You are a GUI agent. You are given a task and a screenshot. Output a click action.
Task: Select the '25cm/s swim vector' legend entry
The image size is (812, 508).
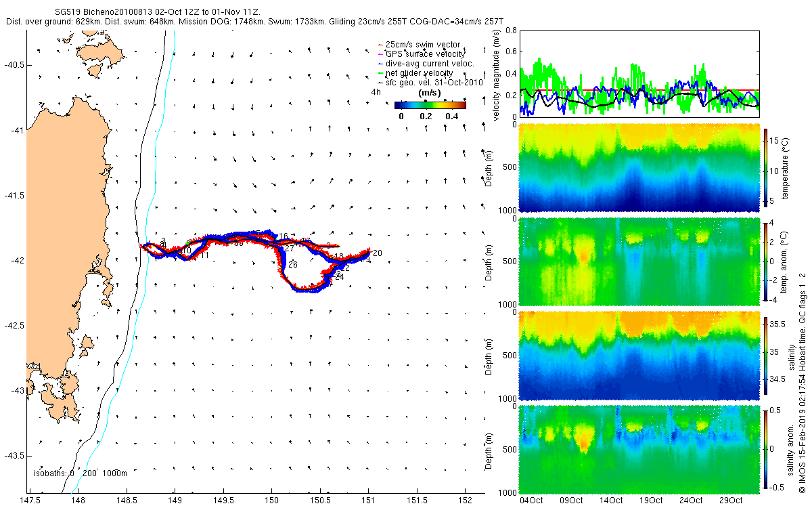pyautogui.click(x=418, y=45)
